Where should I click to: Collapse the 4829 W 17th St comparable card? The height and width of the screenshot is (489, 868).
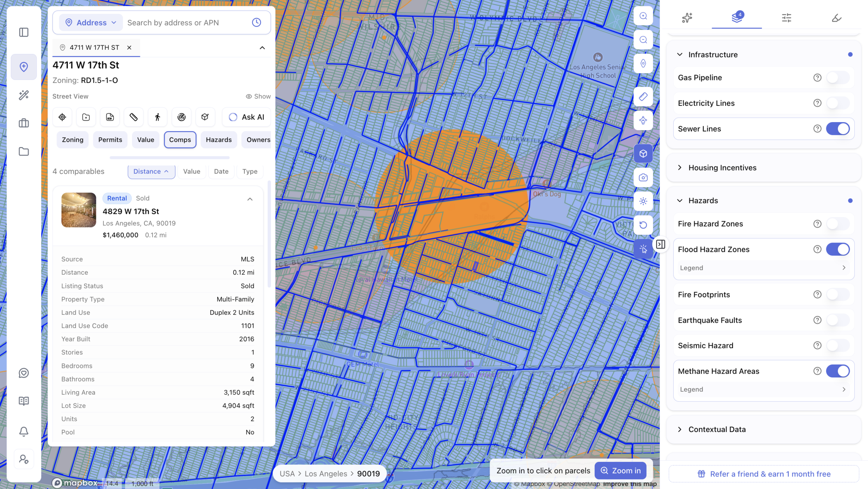point(250,199)
